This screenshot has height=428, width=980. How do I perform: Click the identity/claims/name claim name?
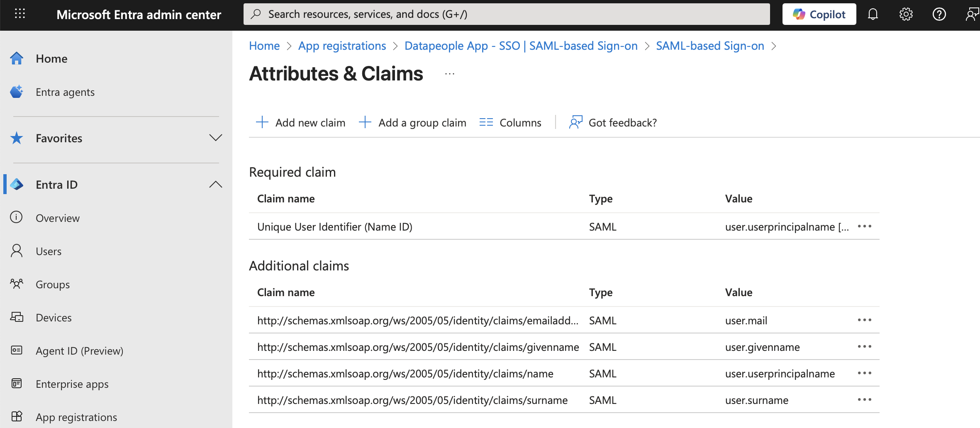coord(405,374)
